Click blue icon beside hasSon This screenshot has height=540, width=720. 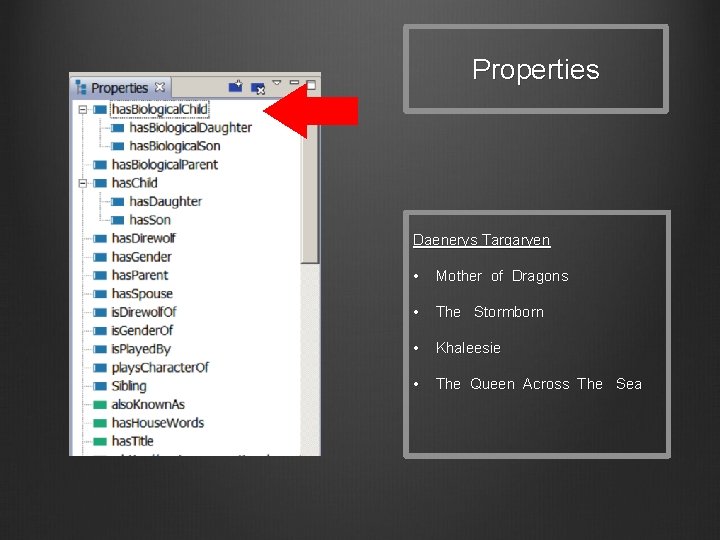tap(118, 220)
